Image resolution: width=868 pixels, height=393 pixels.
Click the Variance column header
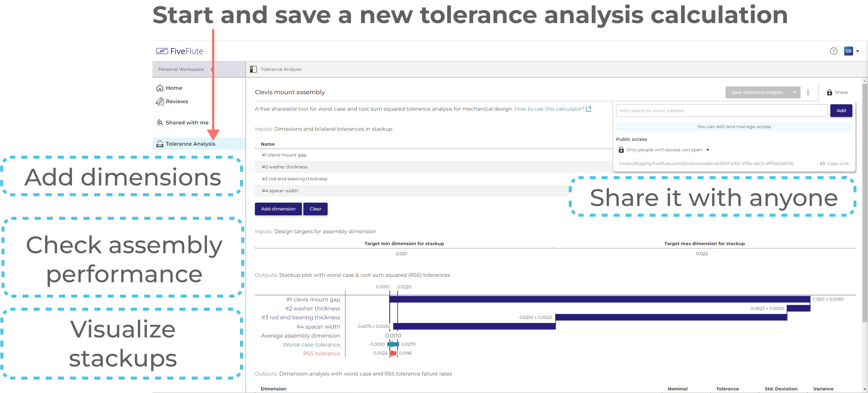tap(823, 389)
